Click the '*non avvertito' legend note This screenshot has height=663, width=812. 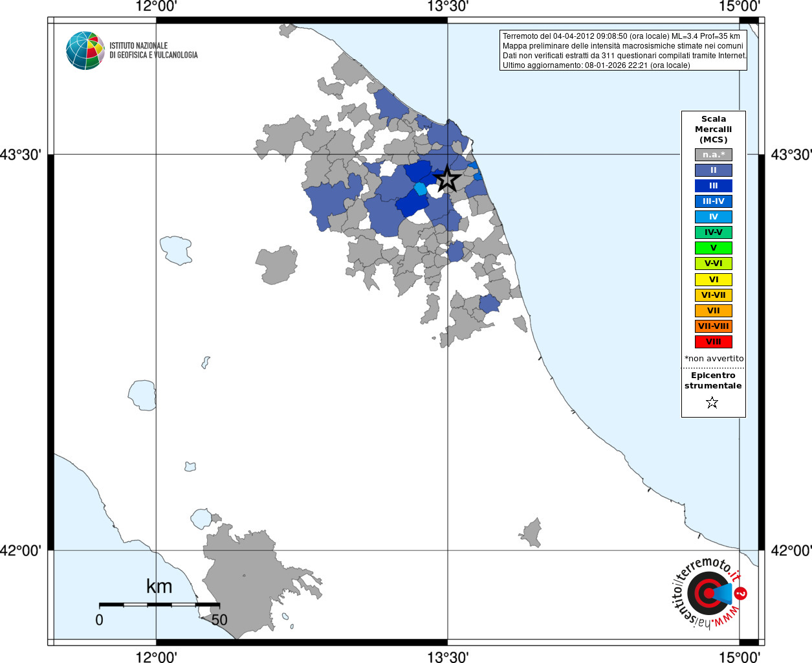(714, 358)
